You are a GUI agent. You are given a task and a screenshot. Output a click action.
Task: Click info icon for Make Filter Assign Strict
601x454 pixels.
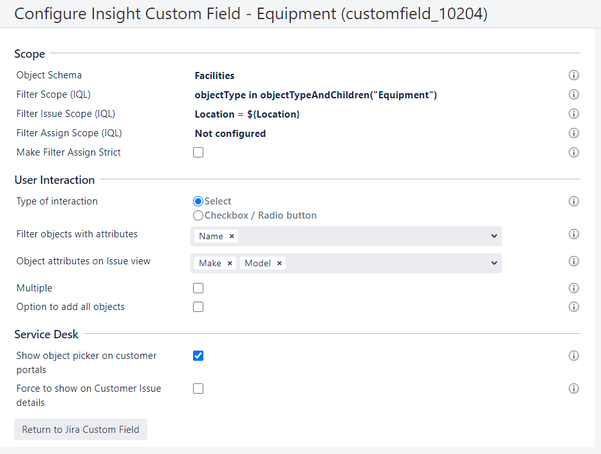point(574,153)
